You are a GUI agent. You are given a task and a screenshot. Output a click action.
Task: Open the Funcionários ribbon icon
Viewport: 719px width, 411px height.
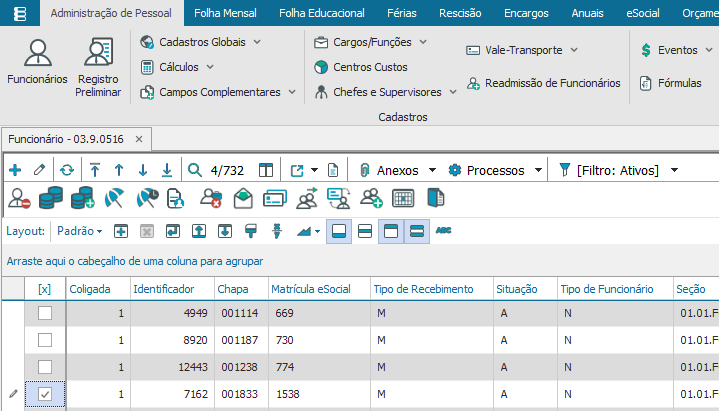(37, 67)
